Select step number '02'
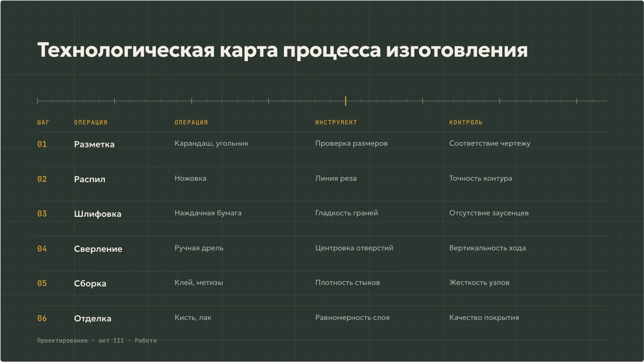Image resolution: width=644 pixels, height=362 pixels. click(x=42, y=179)
